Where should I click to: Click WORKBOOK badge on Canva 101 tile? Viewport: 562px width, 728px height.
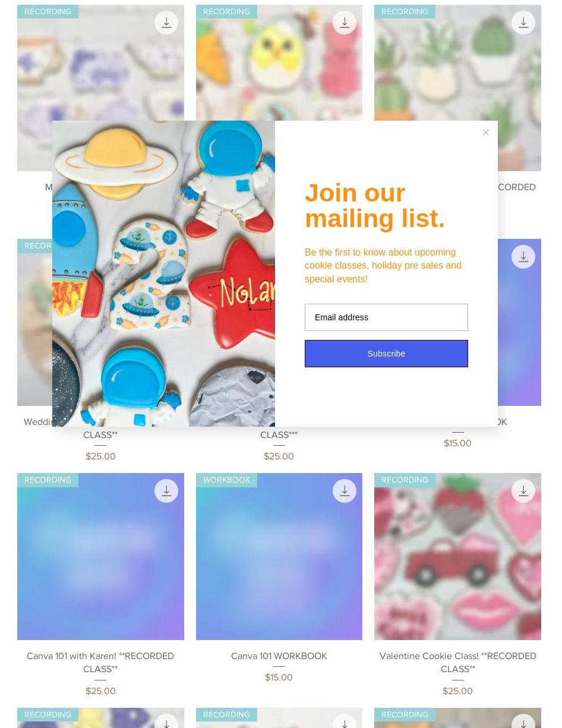pos(226,480)
